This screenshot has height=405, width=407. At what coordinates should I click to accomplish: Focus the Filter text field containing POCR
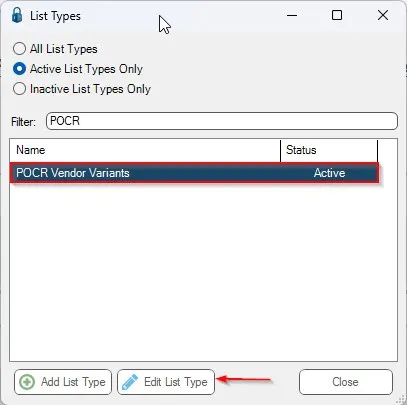tap(222, 121)
